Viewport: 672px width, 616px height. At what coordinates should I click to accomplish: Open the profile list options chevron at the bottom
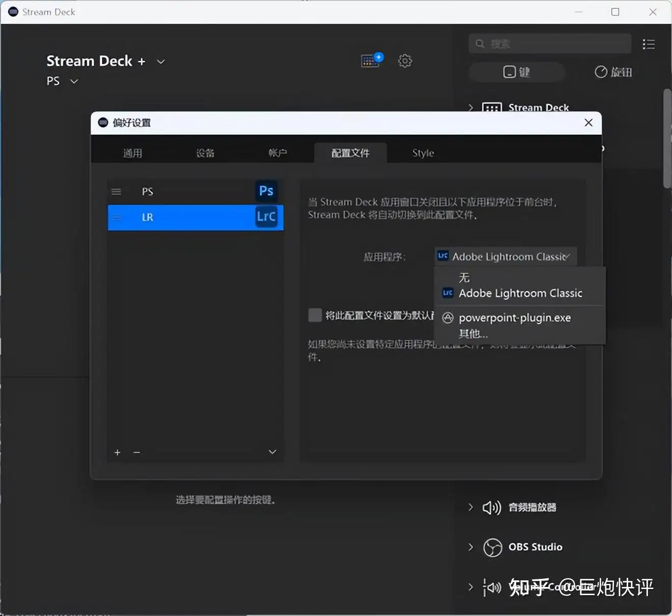click(x=272, y=452)
